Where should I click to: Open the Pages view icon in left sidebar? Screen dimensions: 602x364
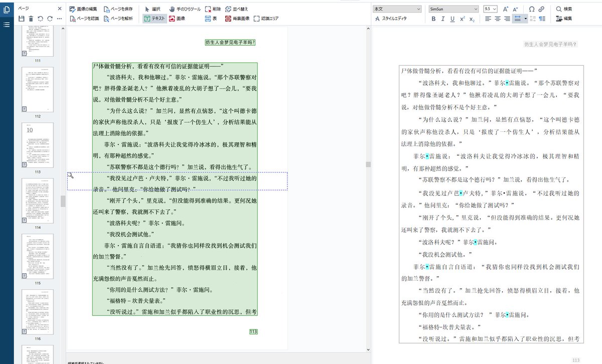coord(7,9)
